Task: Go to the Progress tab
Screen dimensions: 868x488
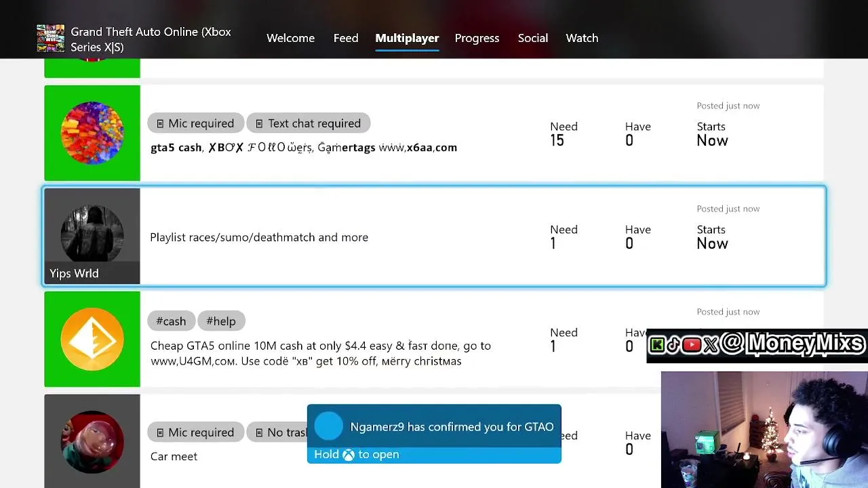Action: [x=477, y=38]
